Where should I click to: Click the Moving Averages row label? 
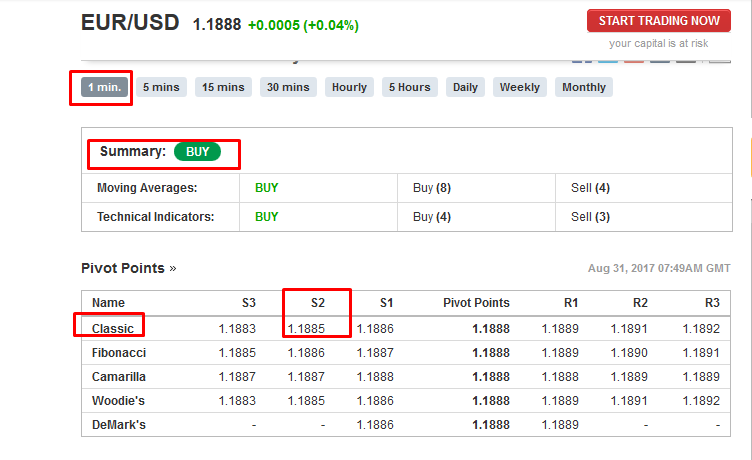[x=146, y=187]
